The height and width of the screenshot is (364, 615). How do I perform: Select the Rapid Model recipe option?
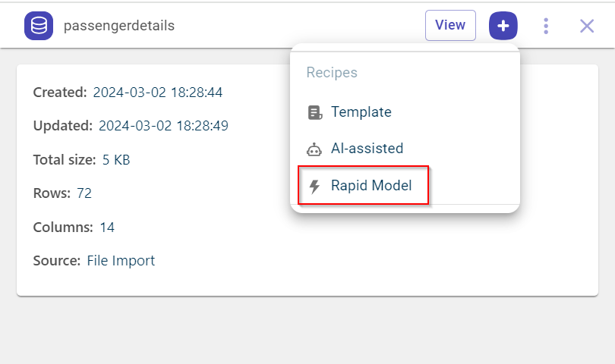371,185
